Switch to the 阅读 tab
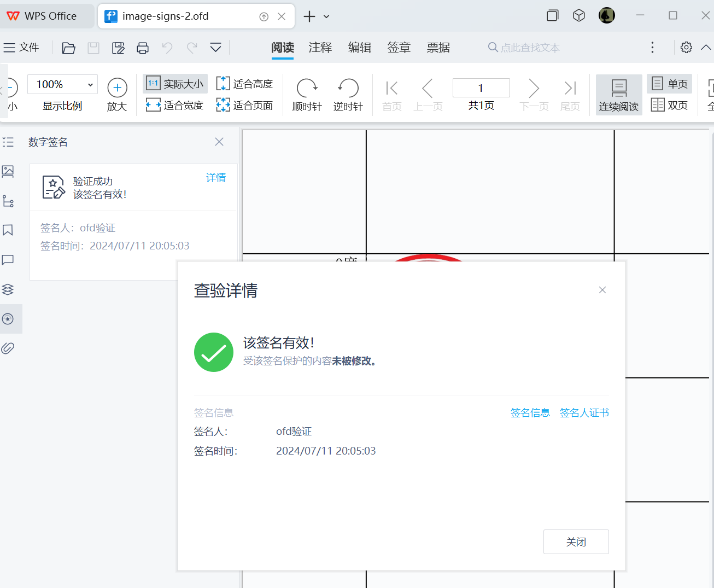This screenshot has width=714, height=588. pyautogui.click(x=283, y=48)
